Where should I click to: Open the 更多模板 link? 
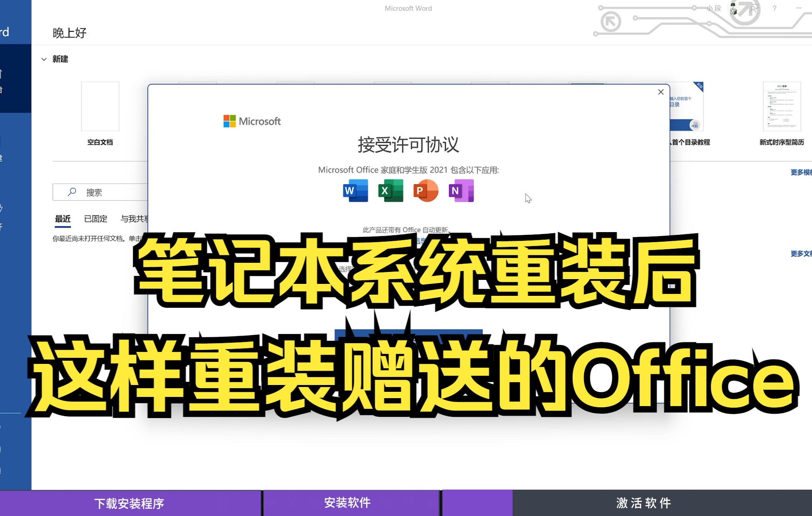pos(801,172)
